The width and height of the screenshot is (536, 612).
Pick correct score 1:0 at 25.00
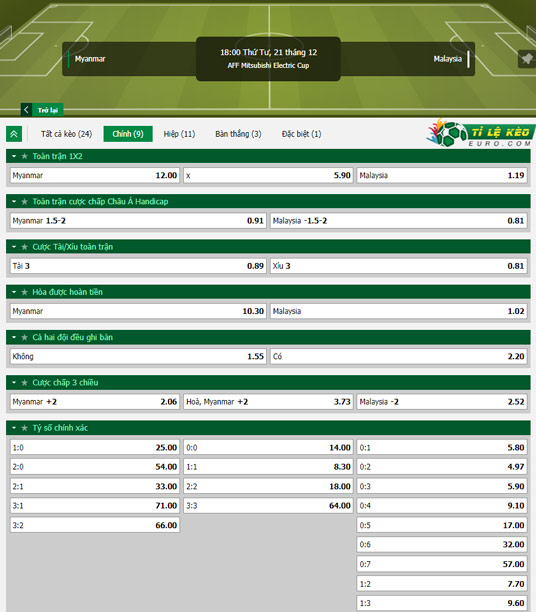click(x=95, y=447)
